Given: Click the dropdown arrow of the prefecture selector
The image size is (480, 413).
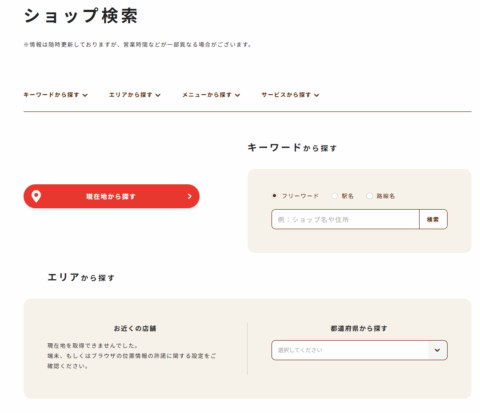Looking at the screenshot, I should (437, 350).
